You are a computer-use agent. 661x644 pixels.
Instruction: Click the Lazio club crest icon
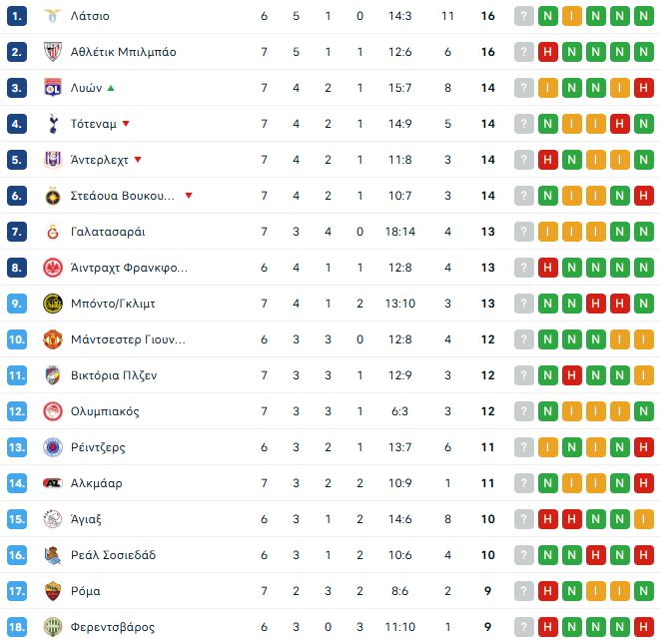tap(52, 16)
